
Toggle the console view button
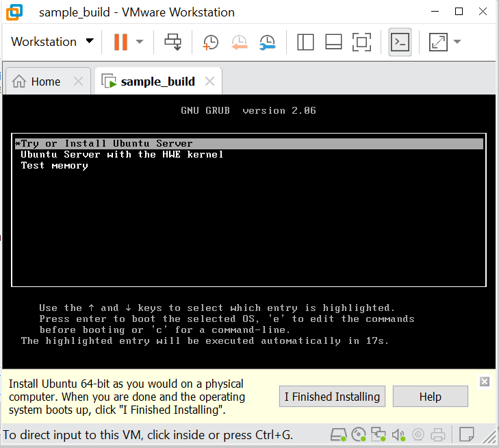[x=400, y=42]
